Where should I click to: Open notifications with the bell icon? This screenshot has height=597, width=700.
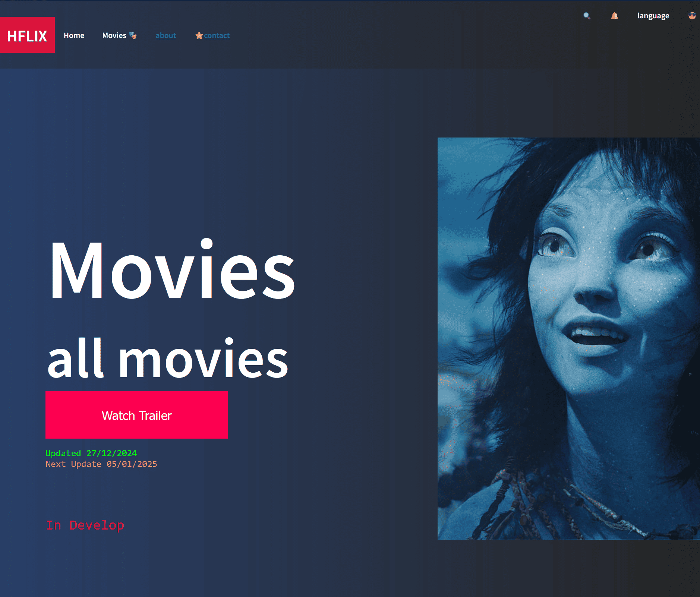tap(615, 16)
